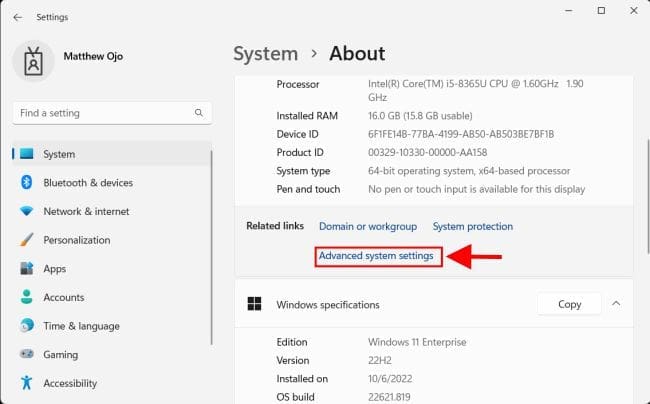Open Bluetooth & devices via its icon
Image resolution: width=650 pixels, height=404 pixels.
point(26,183)
